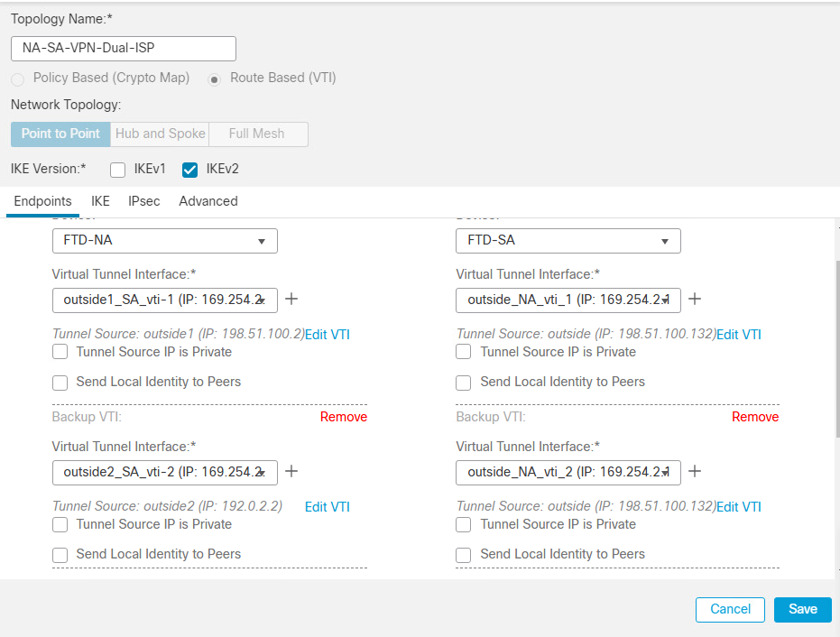The width and height of the screenshot is (840, 637).
Task: Click the endpoints panel vertical scrollbar
Action: coord(837,348)
